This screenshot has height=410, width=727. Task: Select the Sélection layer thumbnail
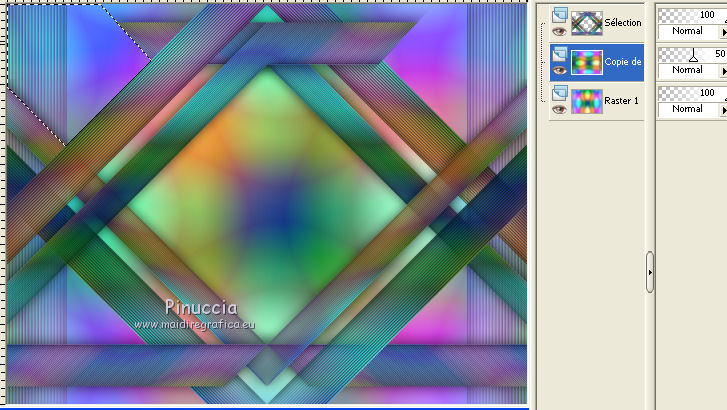tap(587, 23)
